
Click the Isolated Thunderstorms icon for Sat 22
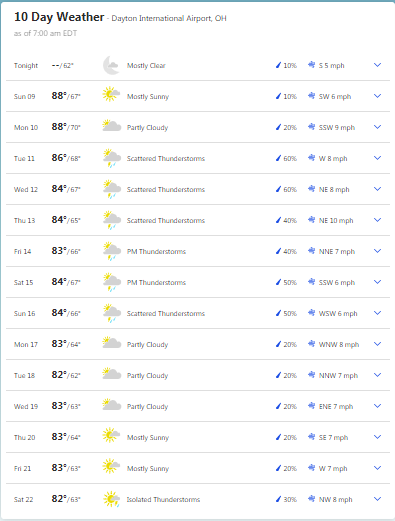coord(111,499)
